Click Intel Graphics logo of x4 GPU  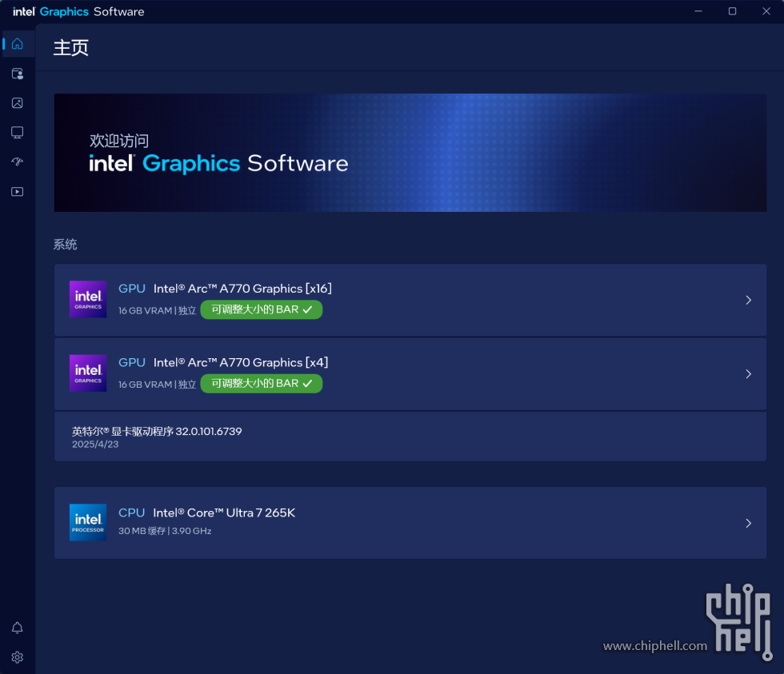pyautogui.click(x=88, y=373)
